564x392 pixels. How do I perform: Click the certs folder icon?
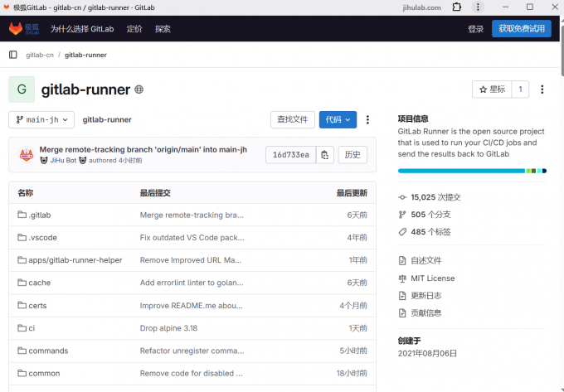tap(22, 306)
